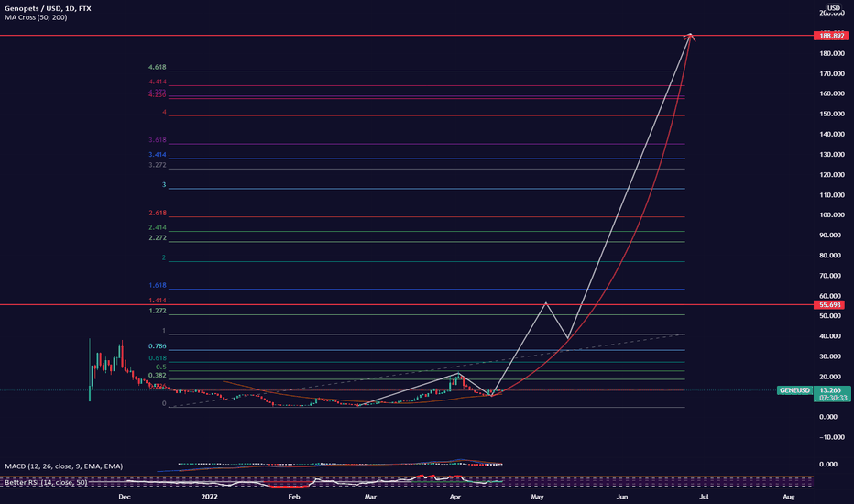Viewport: 854px width, 504px height.
Task: Select the 1.618 Fibonacci level label
Action: tap(158, 286)
